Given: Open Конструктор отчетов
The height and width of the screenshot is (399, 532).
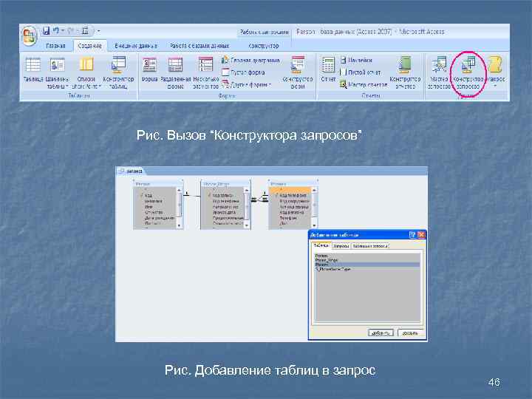Looking at the screenshot, I should click(x=405, y=73).
